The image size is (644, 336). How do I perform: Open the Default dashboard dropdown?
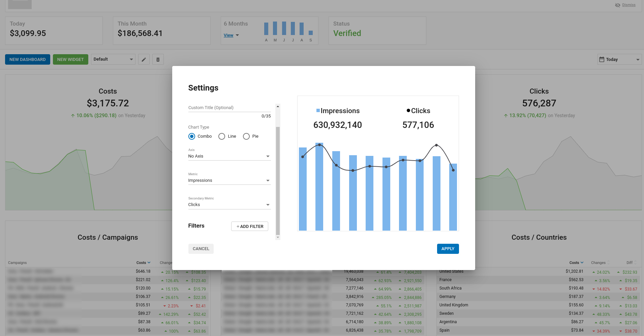coord(113,59)
